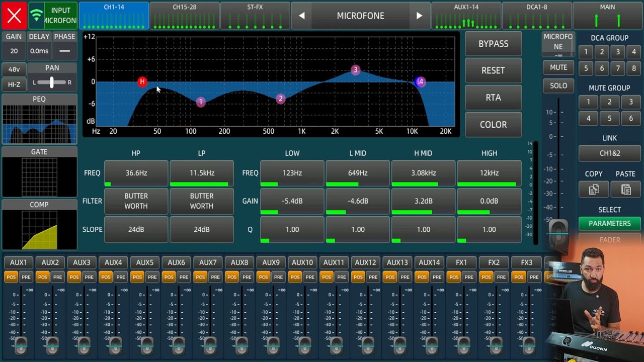The width and height of the screenshot is (644, 362).
Task: Select EQ band node 3 on graph
Action: [x=355, y=70]
